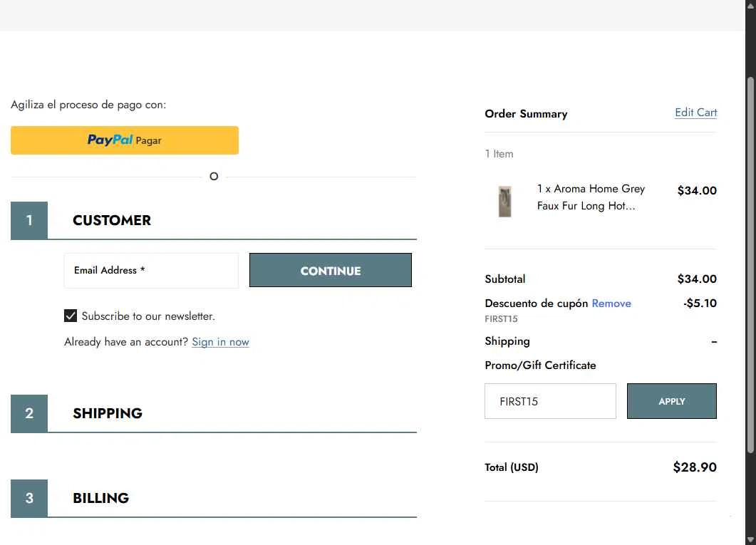The width and height of the screenshot is (756, 545).
Task: Click the product name Aroma Home Grey Faux Fur
Action: (x=591, y=197)
